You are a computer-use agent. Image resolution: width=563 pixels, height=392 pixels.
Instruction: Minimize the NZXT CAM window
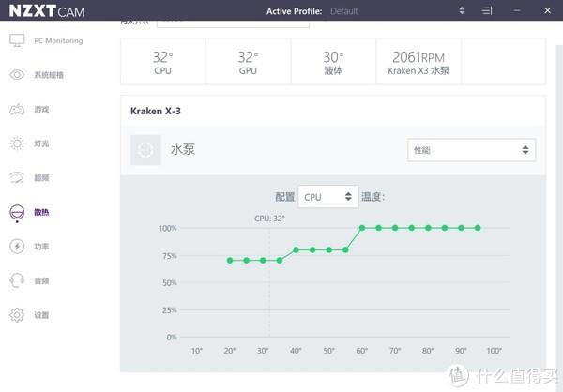tap(517, 10)
